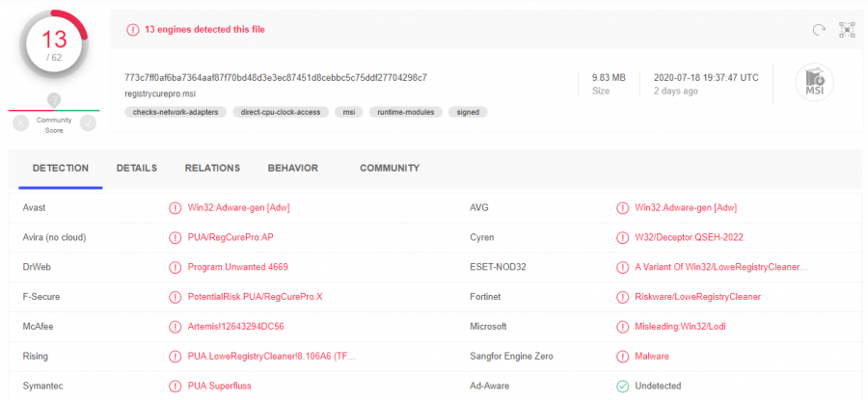Screen dimensions: 868x400
Task: Click the PUA/RegCurePro.AP detection name
Action: [231, 237]
